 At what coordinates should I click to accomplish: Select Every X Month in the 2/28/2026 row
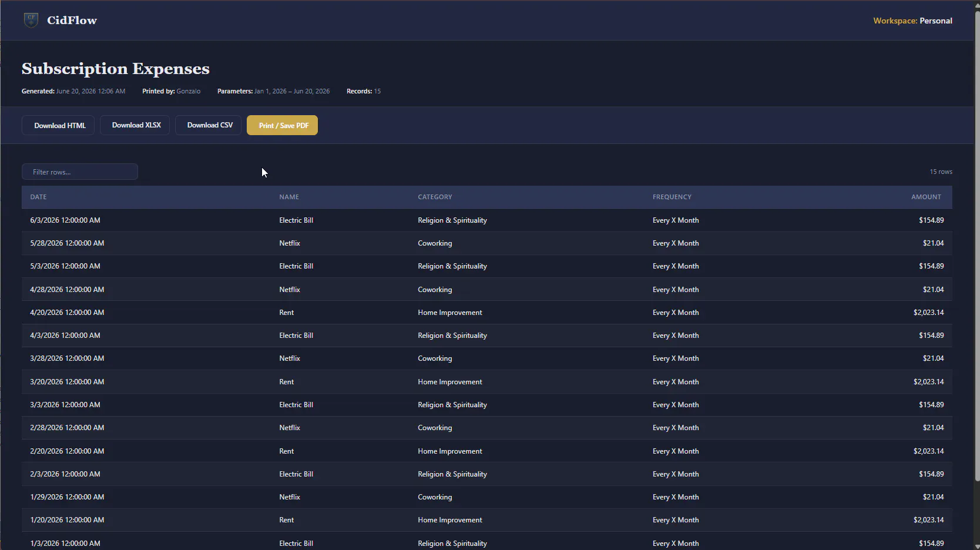click(x=676, y=428)
